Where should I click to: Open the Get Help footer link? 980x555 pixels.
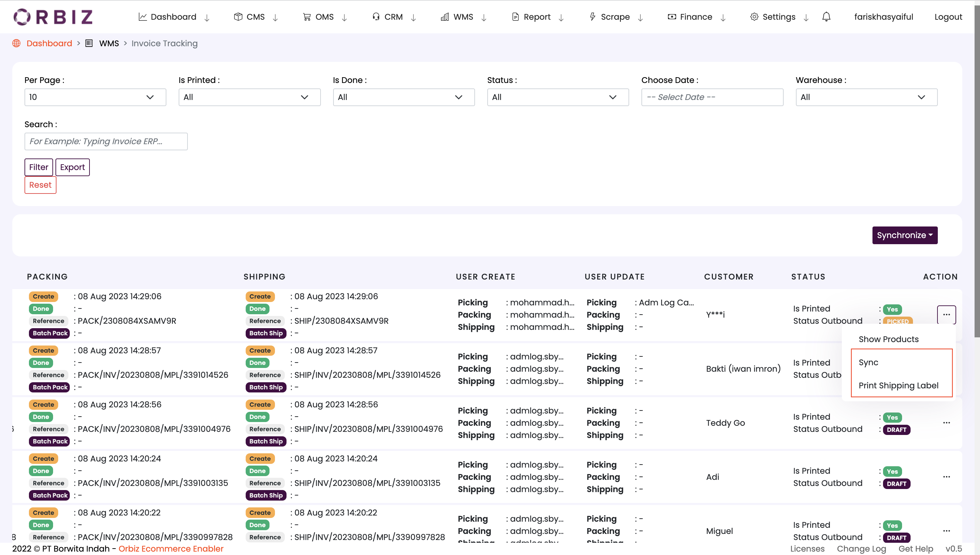coord(916,549)
